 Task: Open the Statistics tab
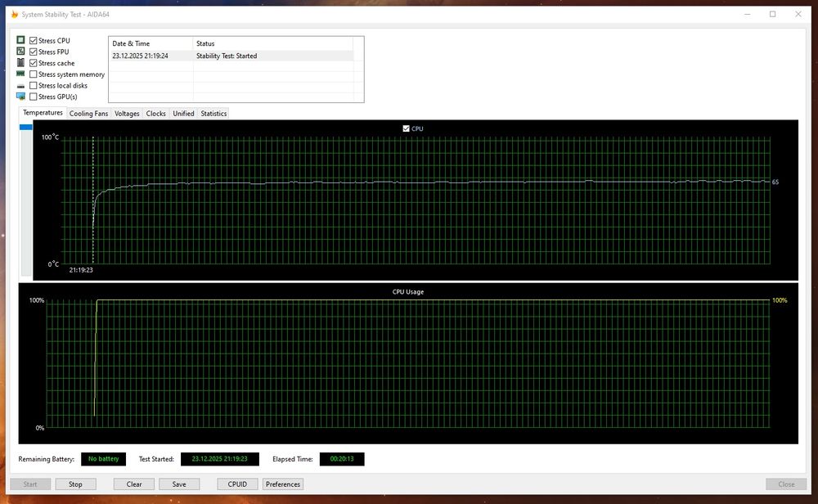tap(213, 113)
